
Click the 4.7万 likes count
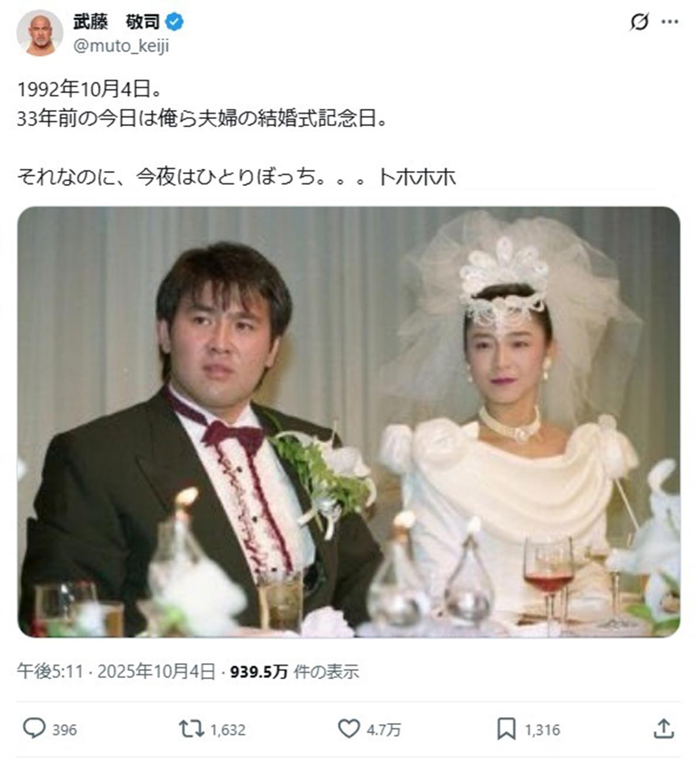(x=384, y=730)
